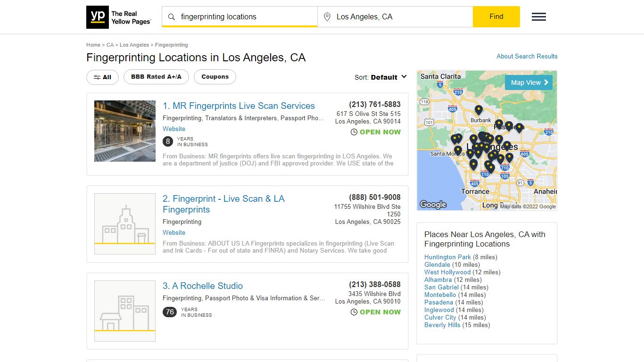The image size is (644, 362).
Task: Click the Fingerprinting category under LA Fingerprints
Action: 182,222
